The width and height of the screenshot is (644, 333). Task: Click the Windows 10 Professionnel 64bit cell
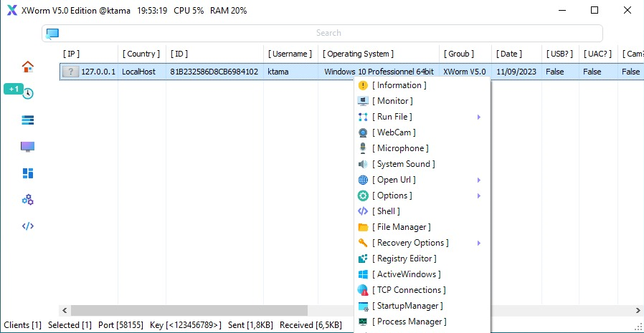[x=379, y=72]
